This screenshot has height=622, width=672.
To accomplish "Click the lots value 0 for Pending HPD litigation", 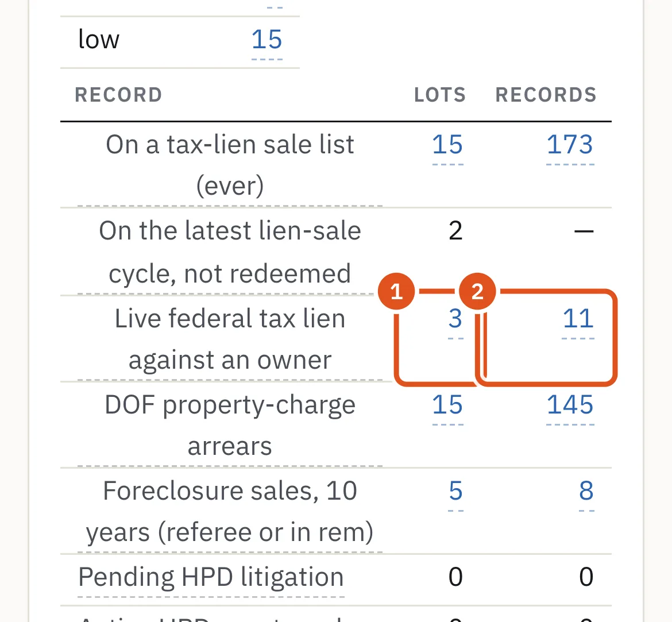I will 455,577.
